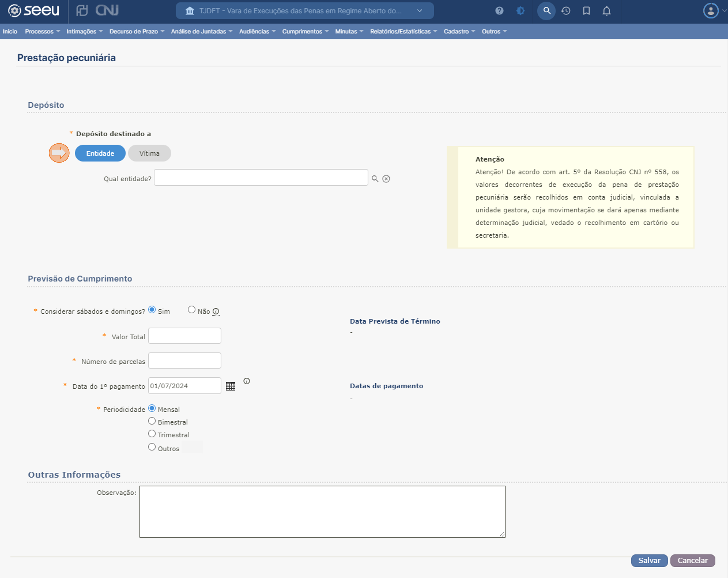The image size is (728, 578).
Task: Click the Prestação pecuniária heading
Action: click(66, 58)
